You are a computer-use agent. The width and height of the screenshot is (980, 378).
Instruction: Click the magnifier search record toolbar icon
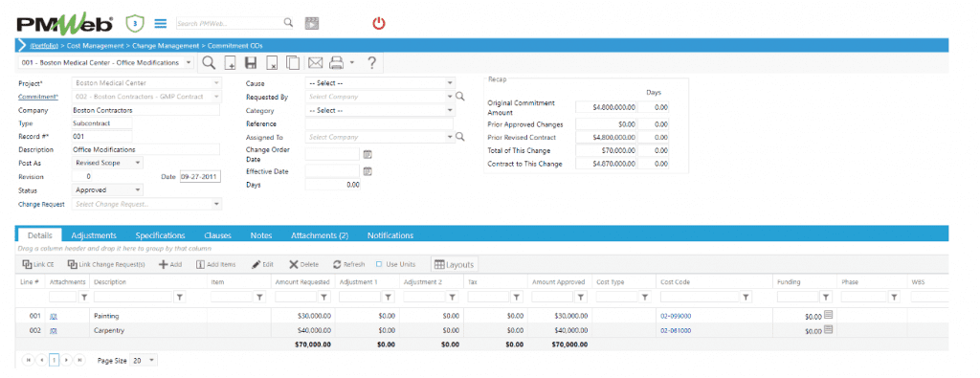tap(210, 62)
